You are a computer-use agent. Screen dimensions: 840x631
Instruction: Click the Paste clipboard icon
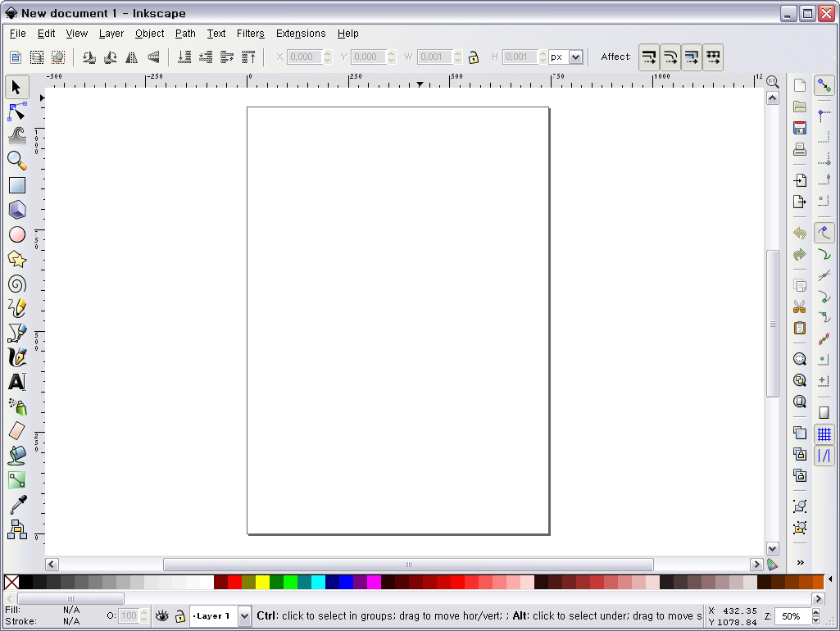click(800, 328)
